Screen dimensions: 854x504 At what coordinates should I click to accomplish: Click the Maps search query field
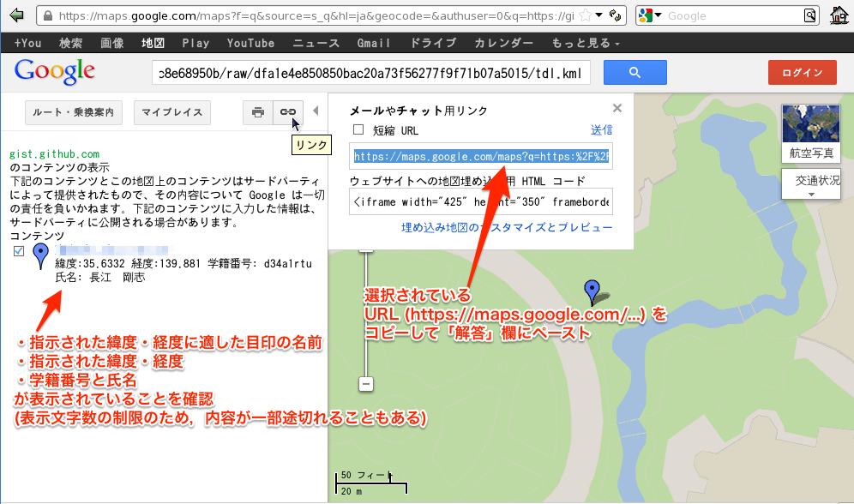pyautogui.click(x=371, y=73)
